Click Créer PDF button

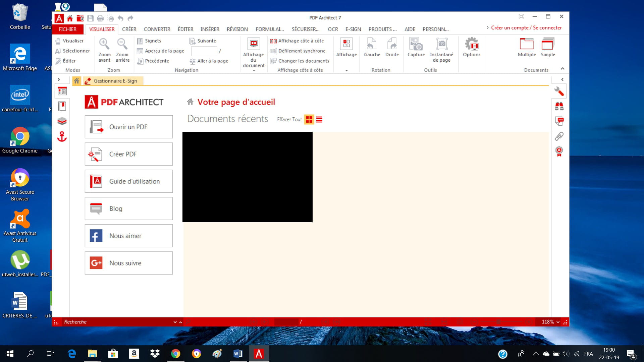[128, 154]
